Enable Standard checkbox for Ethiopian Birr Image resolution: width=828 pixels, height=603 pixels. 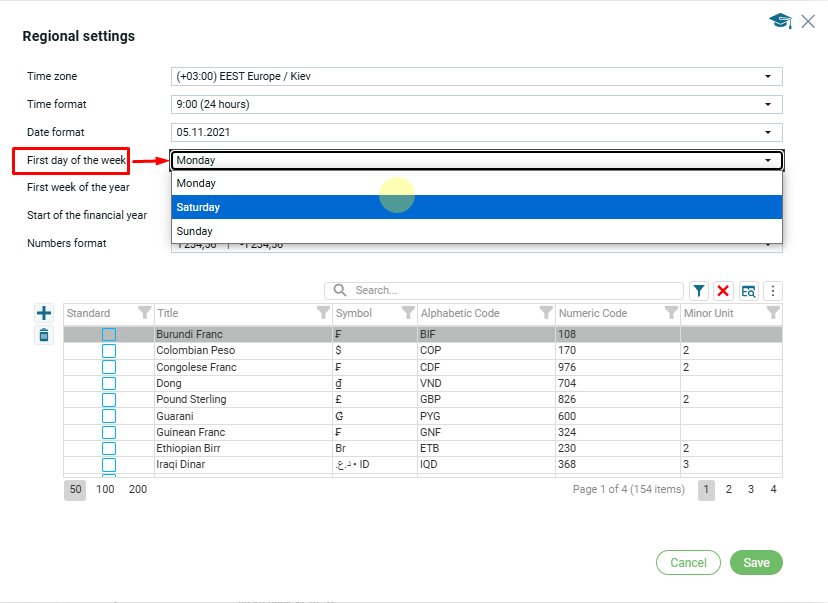click(109, 449)
